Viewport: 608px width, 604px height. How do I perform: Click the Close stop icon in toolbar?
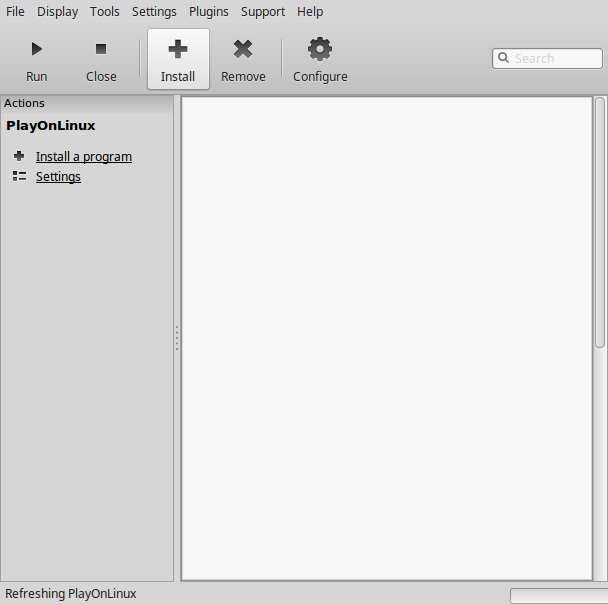click(101, 49)
